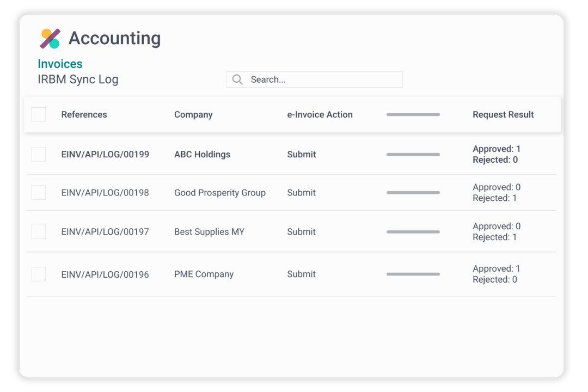Click the Request Result column header
Image resolution: width=588 pixels, height=392 pixels.
[x=503, y=114]
